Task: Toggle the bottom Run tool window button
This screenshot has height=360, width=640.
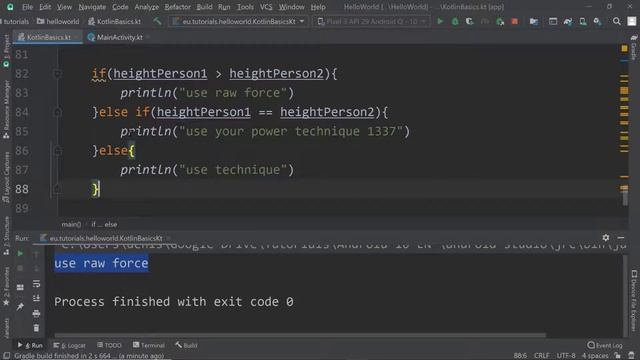Action: tap(30, 345)
